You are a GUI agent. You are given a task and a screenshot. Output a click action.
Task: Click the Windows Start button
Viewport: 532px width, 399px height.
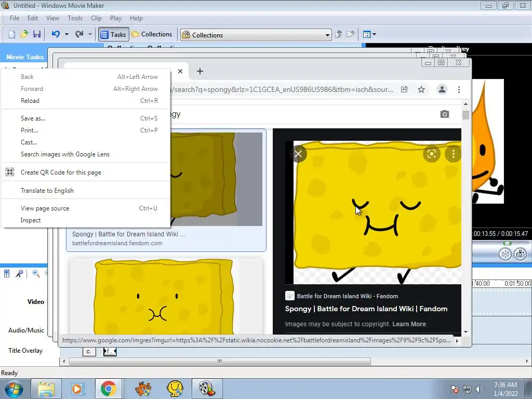[14, 389]
